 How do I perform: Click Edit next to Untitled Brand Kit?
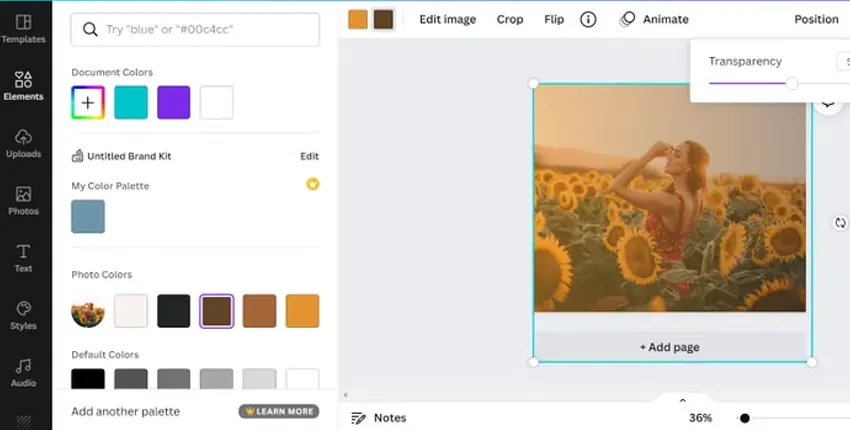(309, 156)
